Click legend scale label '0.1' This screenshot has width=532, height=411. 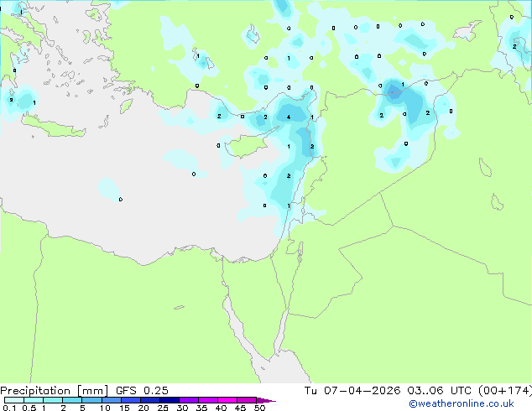pos(9,408)
